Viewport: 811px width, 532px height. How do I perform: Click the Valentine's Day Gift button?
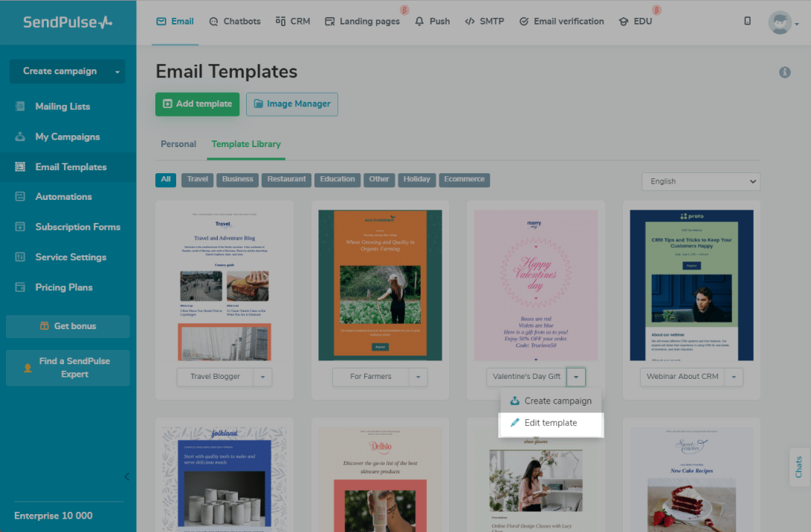[x=526, y=377]
